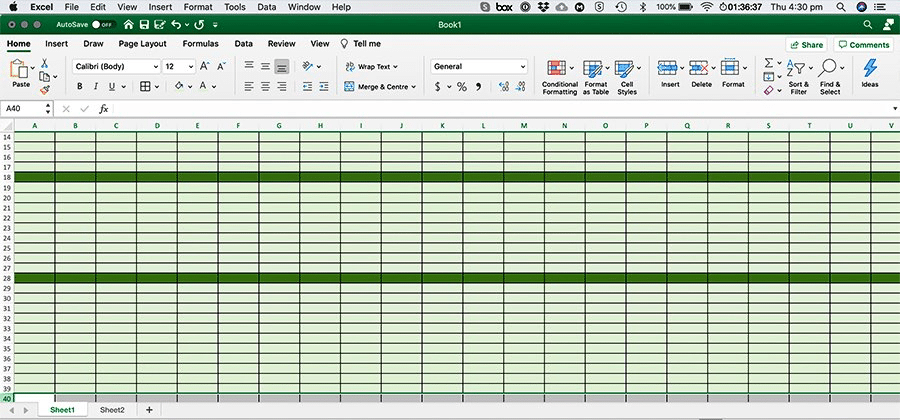
Task: Decrease indent
Action: tap(308, 87)
